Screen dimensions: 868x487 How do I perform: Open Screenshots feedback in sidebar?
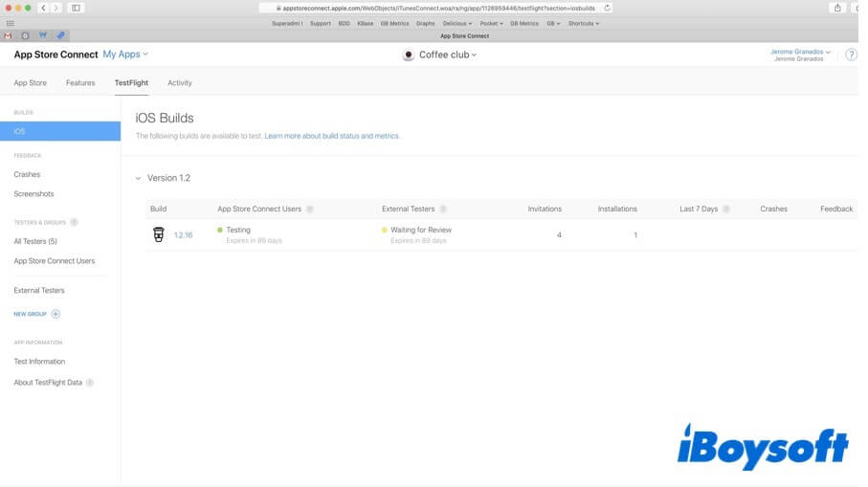(33, 193)
